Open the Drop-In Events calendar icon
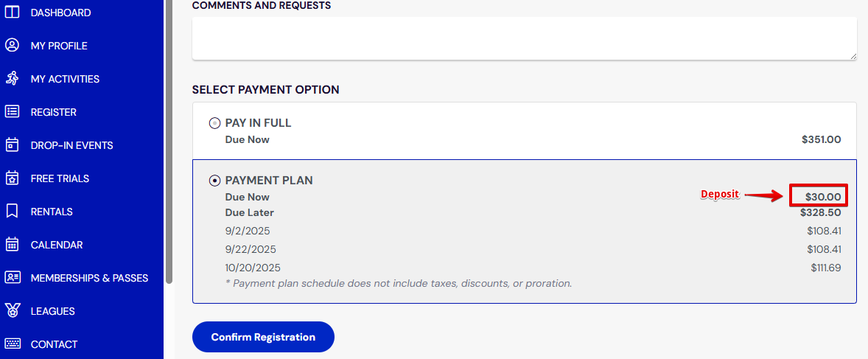This screenshot has height=359, width=868. (13, 145)
